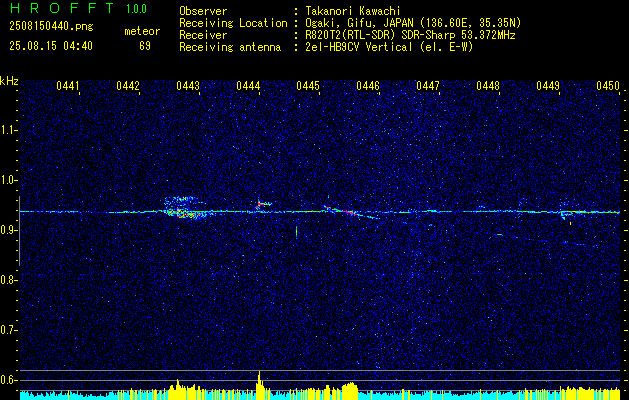The image size is (629, 400).
Task: Click frequency axis label 0.8
Action: 8,280
